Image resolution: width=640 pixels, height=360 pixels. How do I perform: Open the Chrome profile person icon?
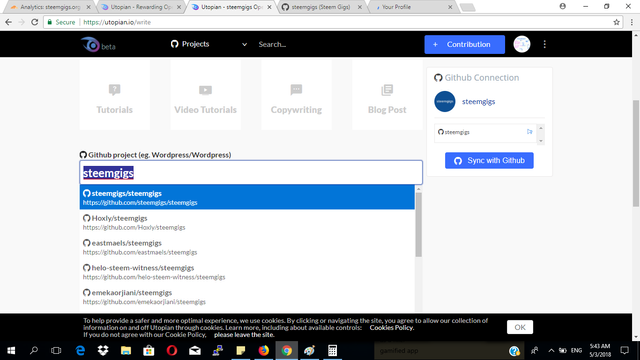[x=562, y=6]
